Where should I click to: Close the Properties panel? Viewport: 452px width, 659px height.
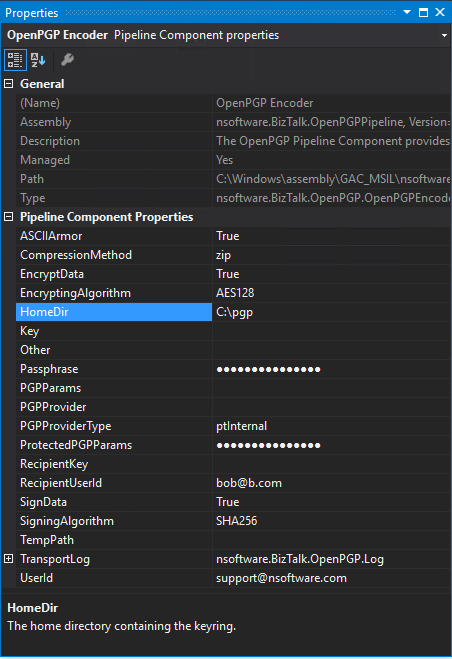[440, 12]
